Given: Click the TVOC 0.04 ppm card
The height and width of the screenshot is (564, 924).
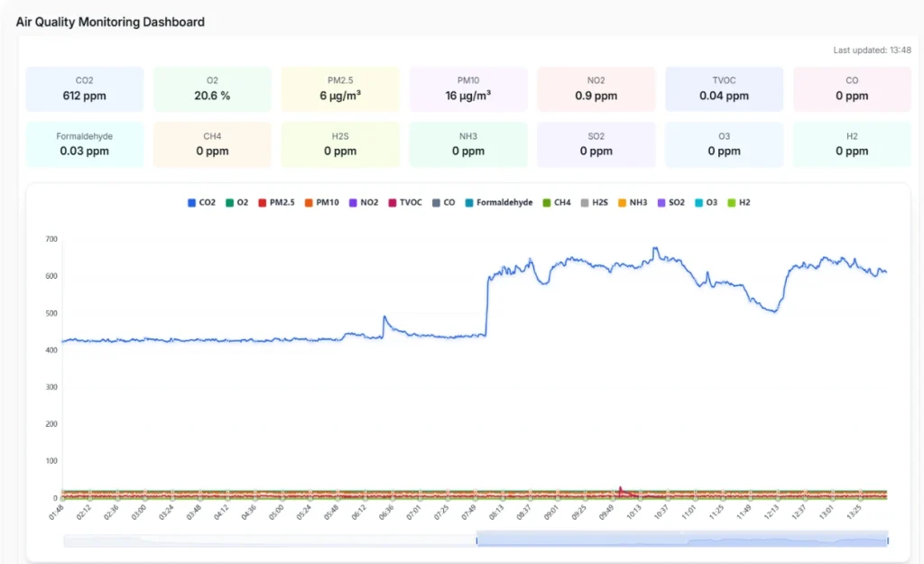Looking at the screenshot, I should (x=724, y=88).
